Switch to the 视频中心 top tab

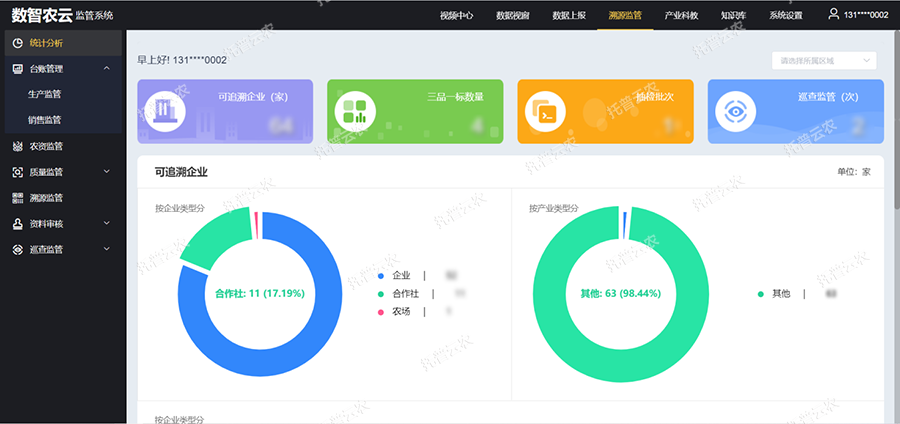point(457,15)
